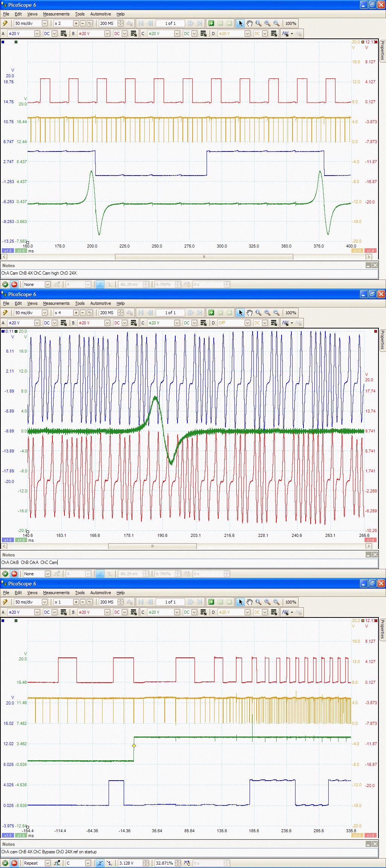The height and width of the screenshot is (868, 386).
Task: Click the green Go button in the top window
Action: (5, 284)
